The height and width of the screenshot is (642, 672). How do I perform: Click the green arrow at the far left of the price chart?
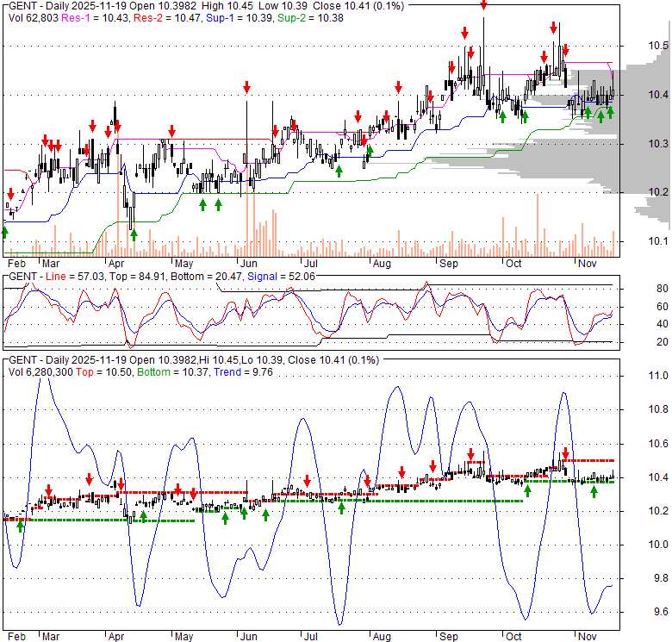[x=4, y=231]
